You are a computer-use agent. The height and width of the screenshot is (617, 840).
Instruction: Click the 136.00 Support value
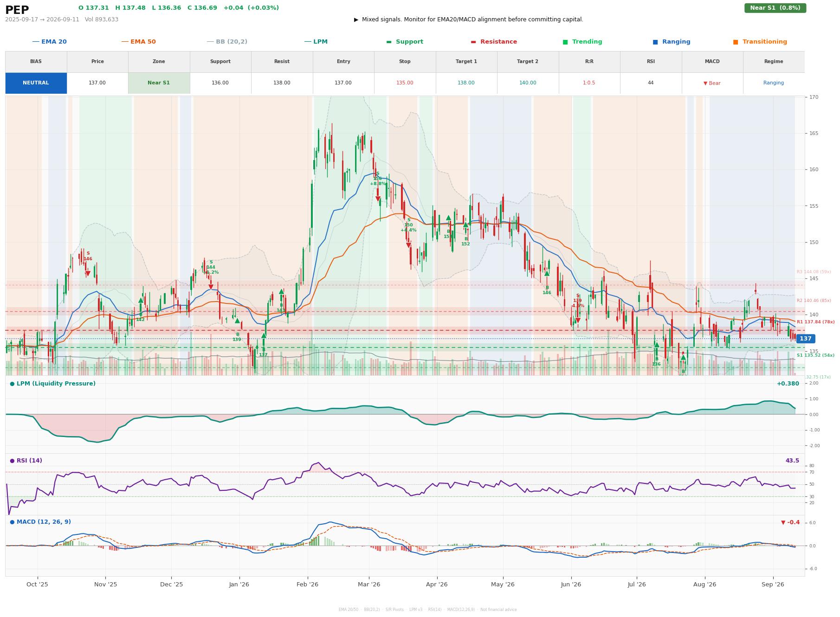[x=220, y=83]
